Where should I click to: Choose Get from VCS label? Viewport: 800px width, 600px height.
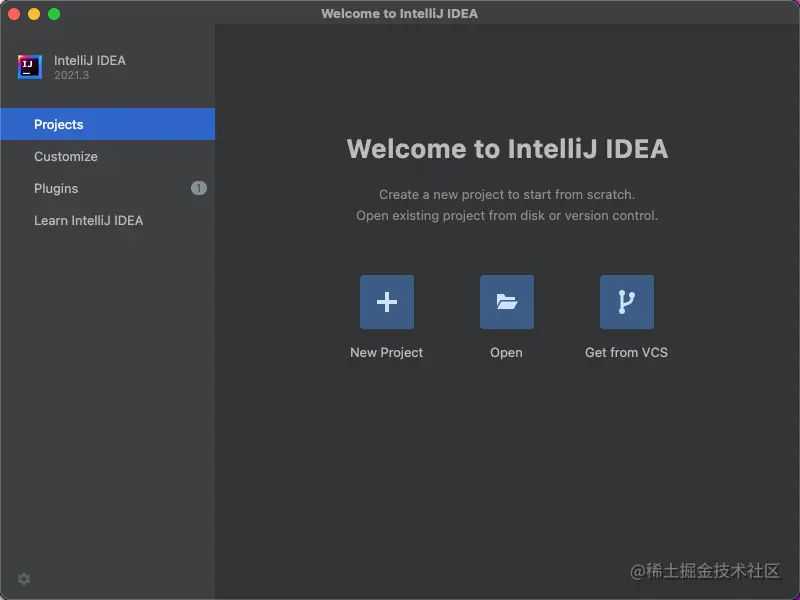[626, 352]
